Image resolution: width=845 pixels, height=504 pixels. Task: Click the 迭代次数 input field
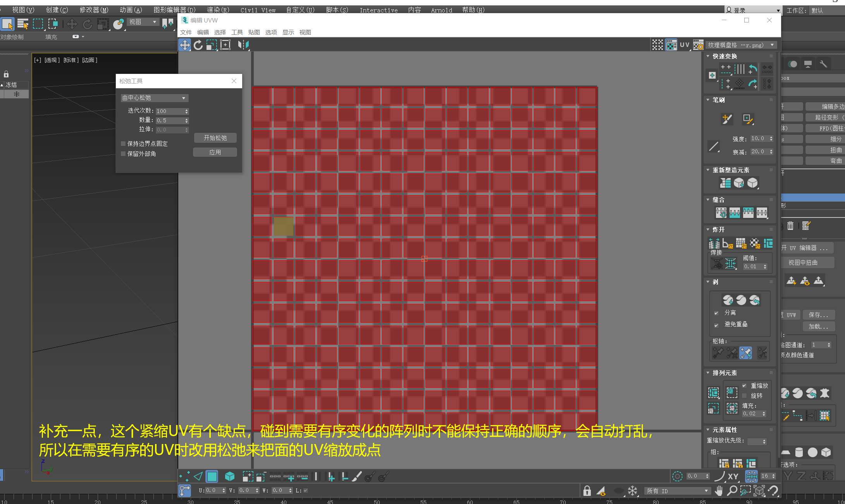click(170, 111)
